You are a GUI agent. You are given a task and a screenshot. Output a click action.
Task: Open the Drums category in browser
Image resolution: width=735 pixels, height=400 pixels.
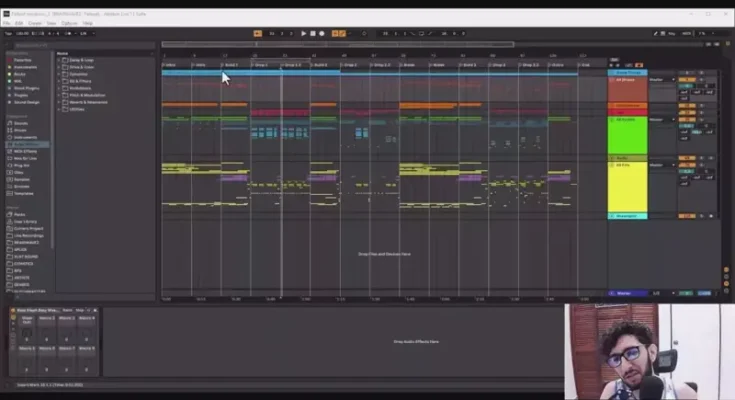point(20,130)
